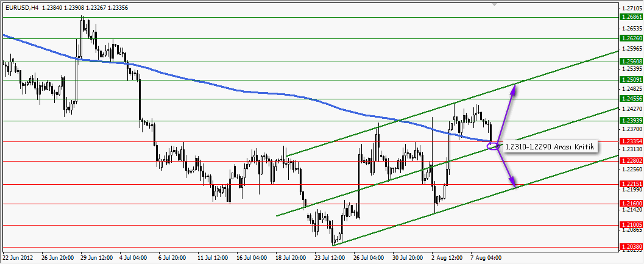Click the '4 Jul 04:00' time axis label
This screenshot has height=264, width=644.
click(133, 258)
